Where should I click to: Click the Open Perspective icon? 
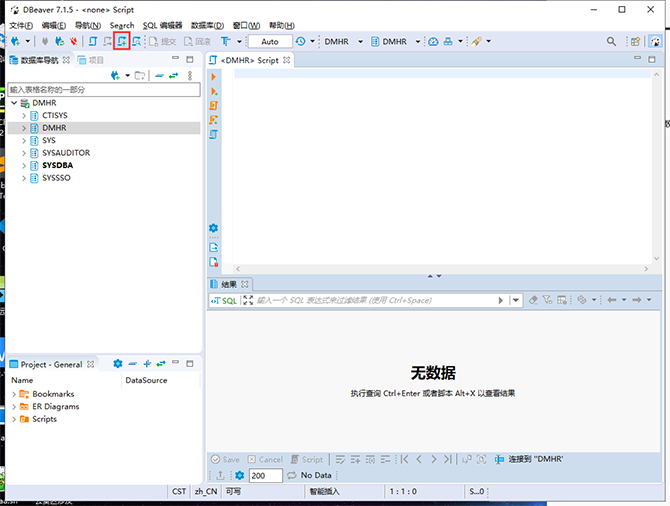click(635, 41)
